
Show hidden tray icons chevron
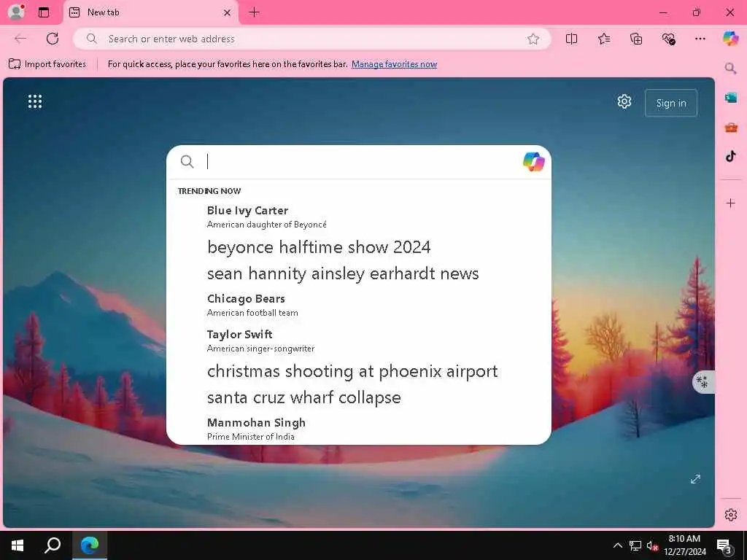point(617,545)
